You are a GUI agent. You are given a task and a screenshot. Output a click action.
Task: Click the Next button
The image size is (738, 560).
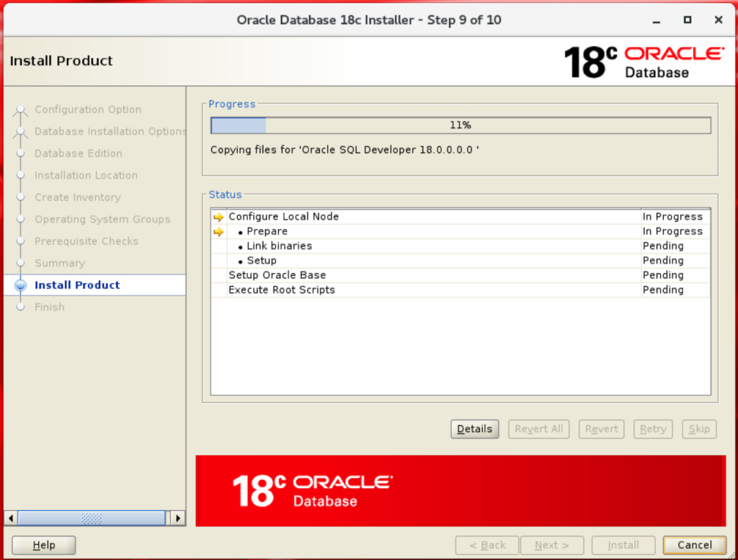tap(552, 545)
